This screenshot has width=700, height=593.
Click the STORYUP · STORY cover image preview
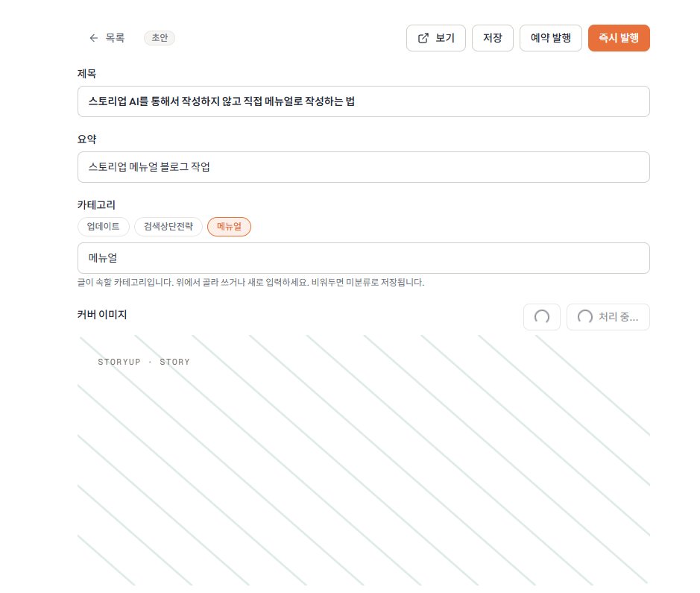(x=363, y=460)
